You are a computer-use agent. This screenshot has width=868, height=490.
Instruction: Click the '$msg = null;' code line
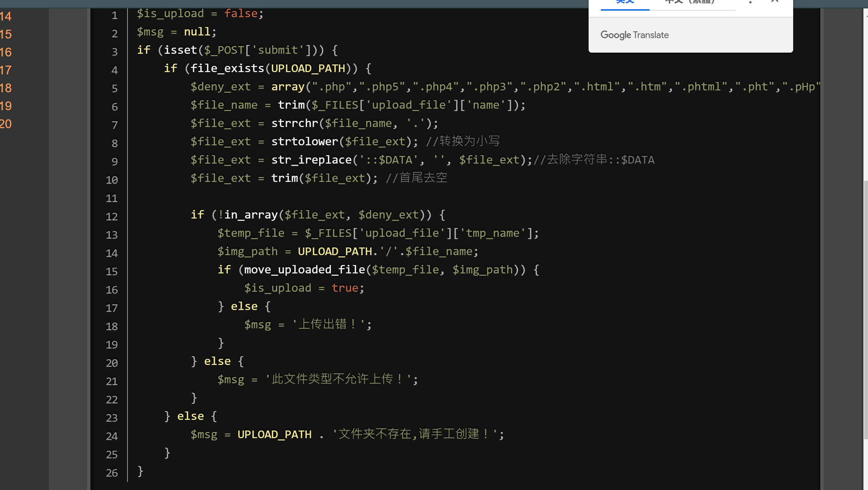[x=177, y=32]
